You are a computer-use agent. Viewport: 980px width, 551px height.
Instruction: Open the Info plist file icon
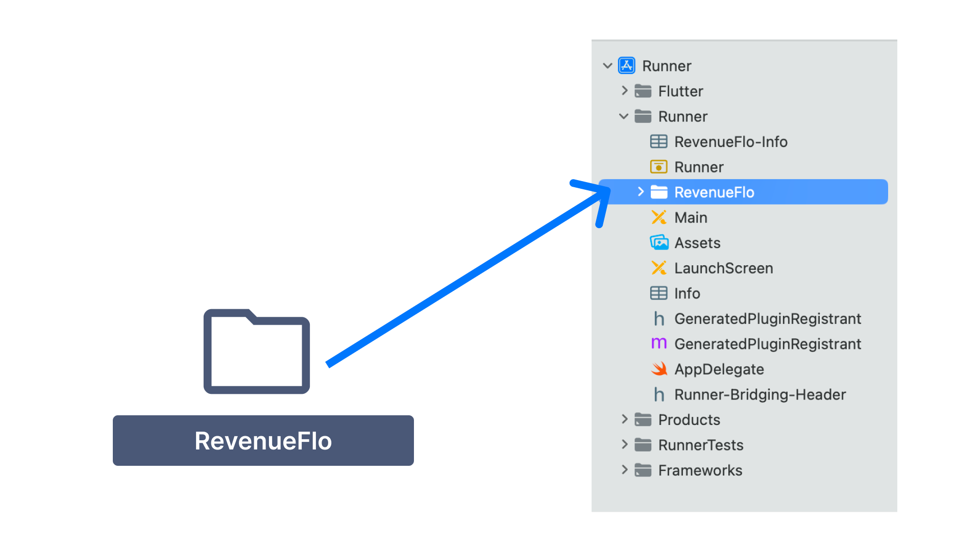click(x=659, y=293)
